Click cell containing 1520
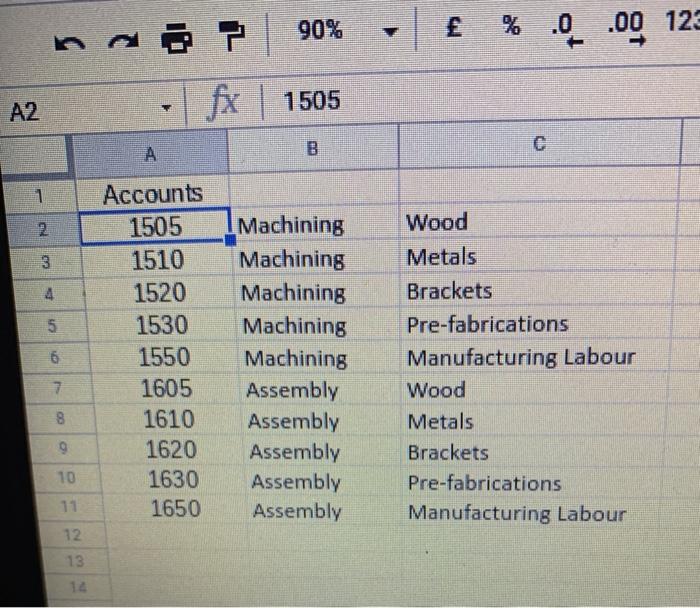The height and width of the screenshot is (608, 700). [160, 293]
